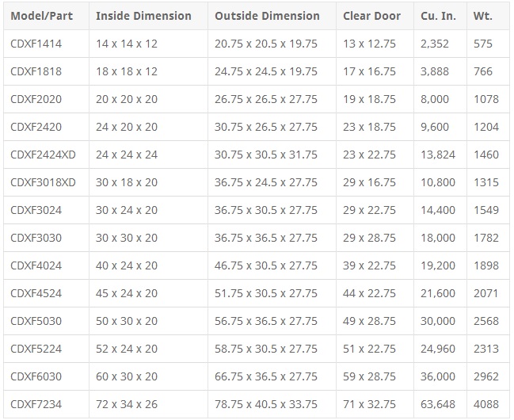Screen dimensions: 514x420
Task: Select the CDXF6030 model cell
Action: [x=36, y=376]
